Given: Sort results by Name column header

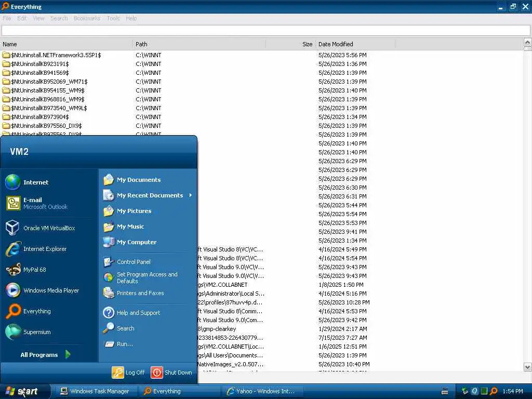Looking at the screenshot, I should tap(66, 44).
